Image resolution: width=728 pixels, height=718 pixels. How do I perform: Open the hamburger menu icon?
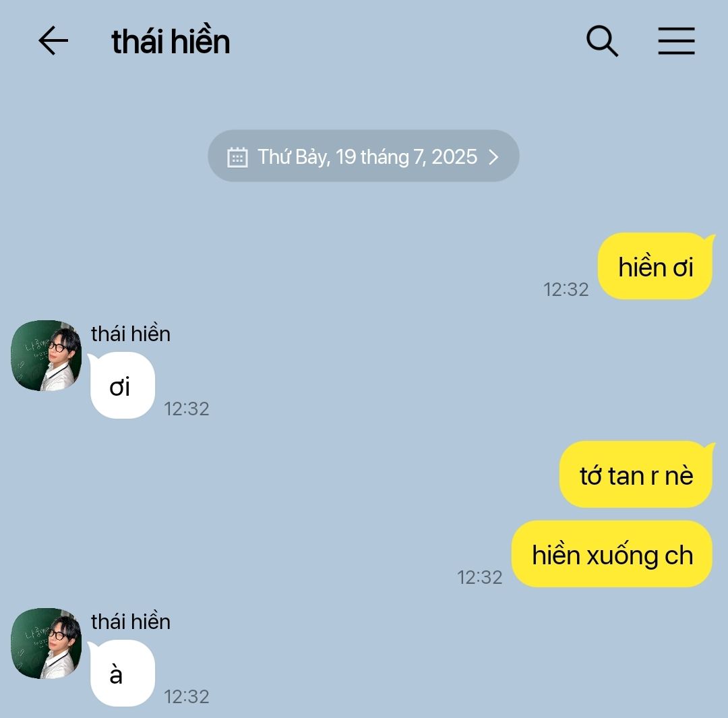[677, 41]
